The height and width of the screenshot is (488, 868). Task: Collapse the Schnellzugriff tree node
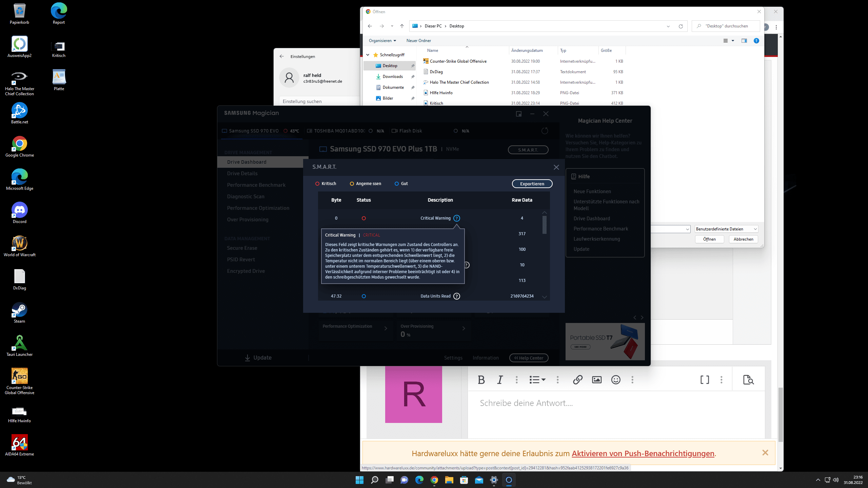click(x=368, y=55)
